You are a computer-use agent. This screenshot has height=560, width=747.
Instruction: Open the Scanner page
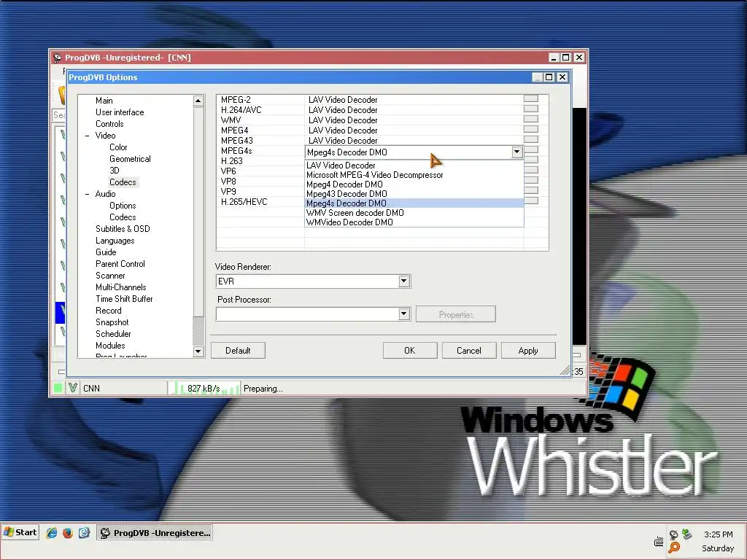click(110, 276)
